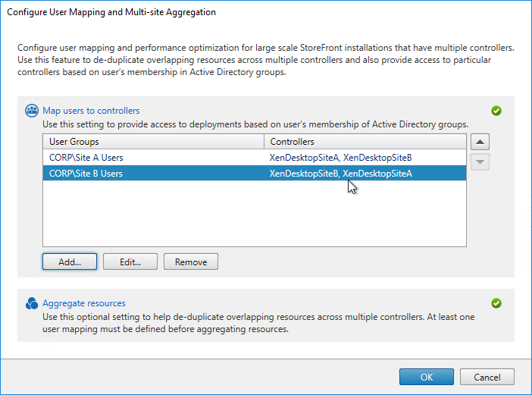Image resolution: width=532 pixels, height=395 pixels.
Task: Remove the selected user mapping
Action: pos(191,262)
